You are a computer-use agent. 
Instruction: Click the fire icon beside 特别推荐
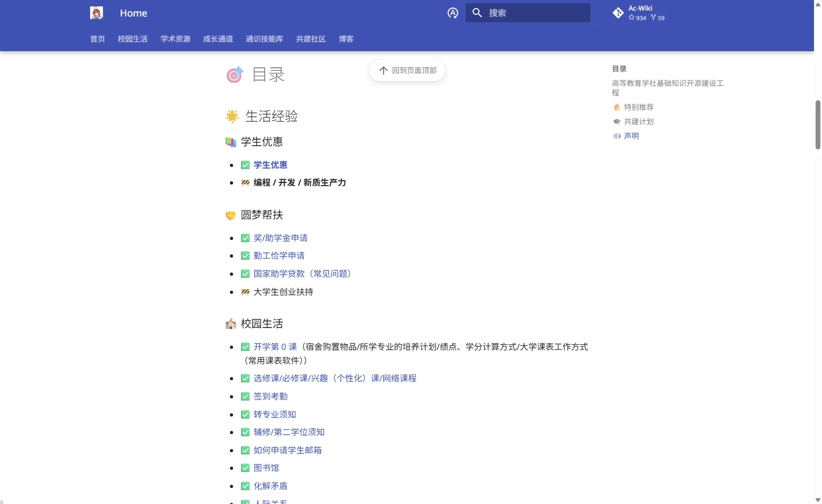tap(617, 107)
